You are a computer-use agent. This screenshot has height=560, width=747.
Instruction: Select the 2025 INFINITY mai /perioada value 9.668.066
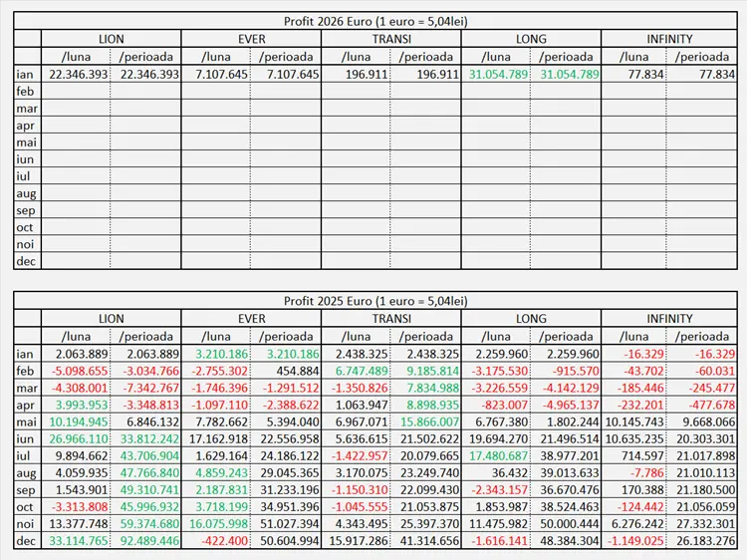tap(705, 422)
